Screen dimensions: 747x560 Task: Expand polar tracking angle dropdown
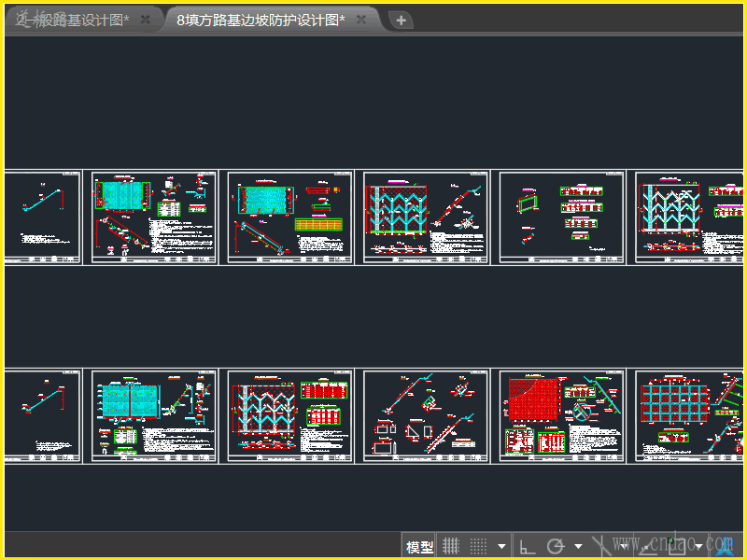click(x=578, y=547)
